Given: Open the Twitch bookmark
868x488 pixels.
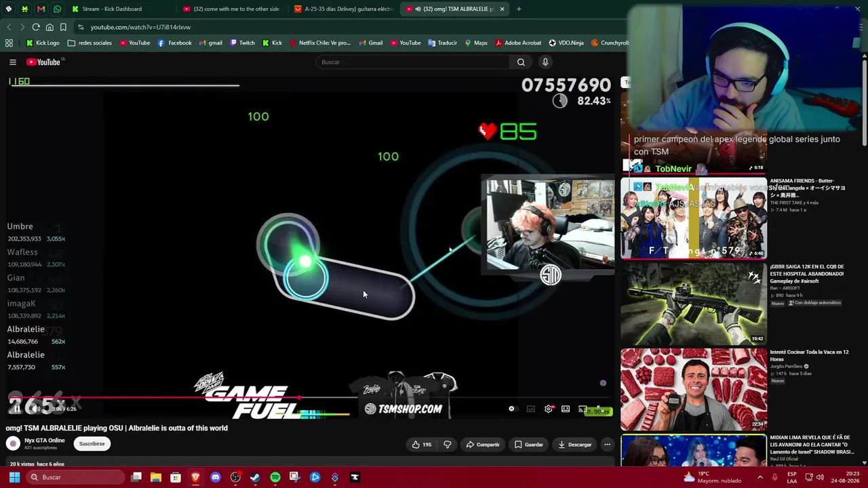Looking at the screenshot, I should coord(242,43).
